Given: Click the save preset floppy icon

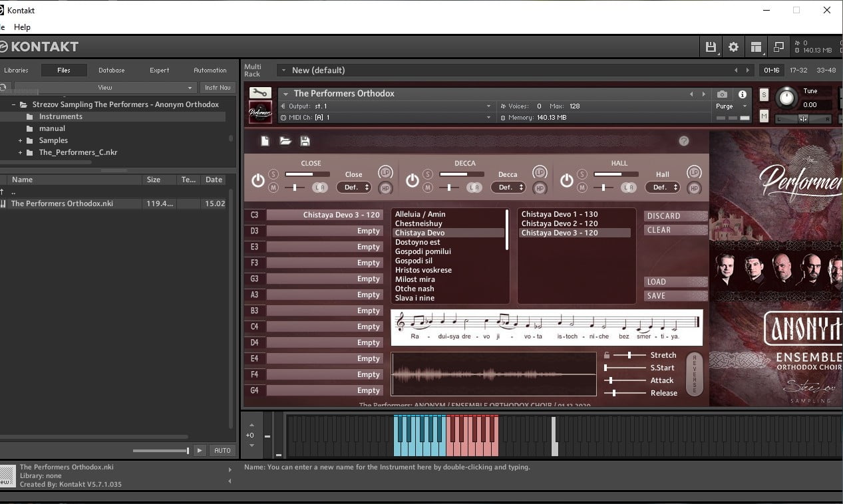Looking at the screenshot, I should [x=305, y=141].
